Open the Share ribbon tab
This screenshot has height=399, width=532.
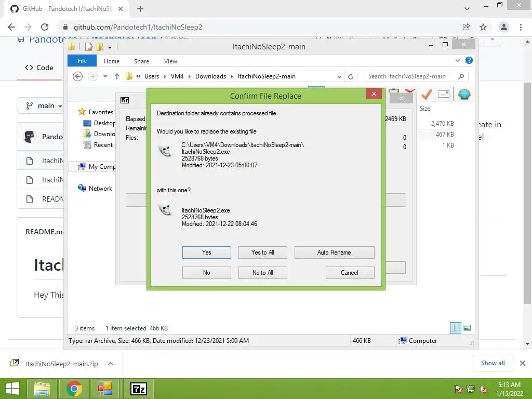[141, 61]
